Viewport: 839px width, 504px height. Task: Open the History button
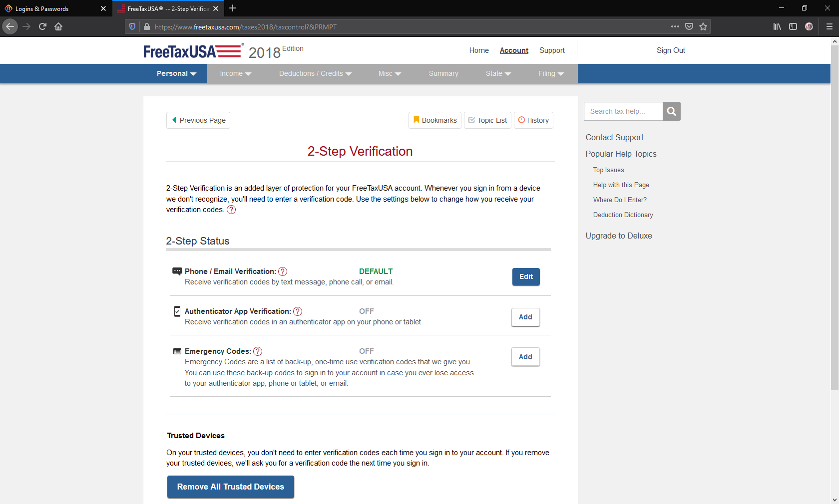tap(533, 120)
